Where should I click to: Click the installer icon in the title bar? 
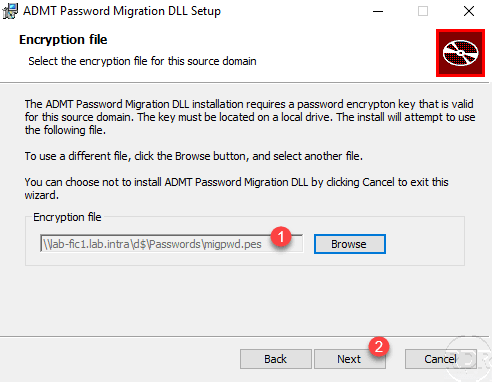tap(10, 11)
